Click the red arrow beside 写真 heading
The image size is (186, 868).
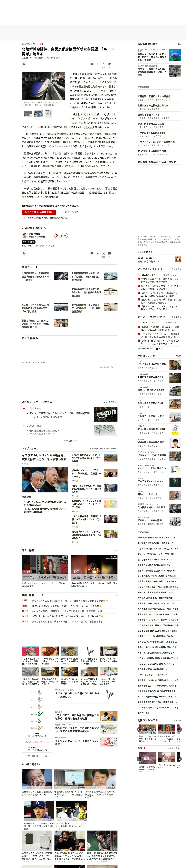coord(144,748)
